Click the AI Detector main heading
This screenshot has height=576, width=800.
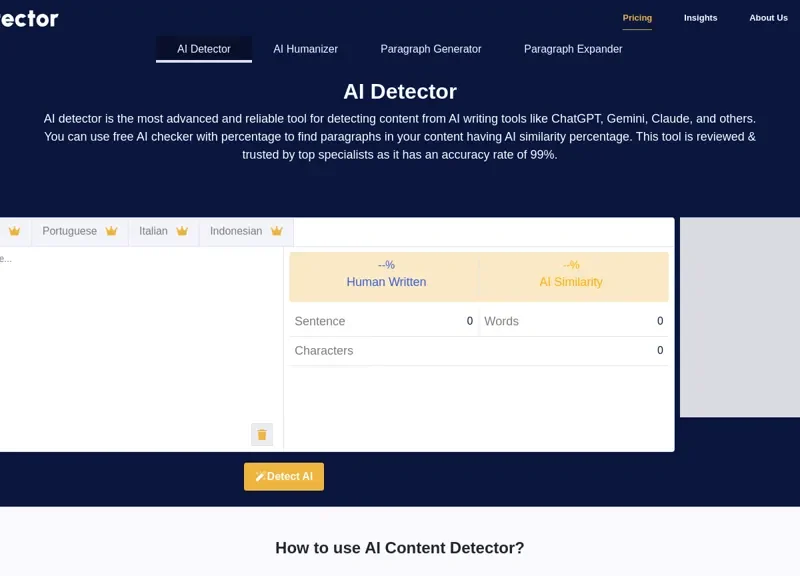click(x=400, y=92)
